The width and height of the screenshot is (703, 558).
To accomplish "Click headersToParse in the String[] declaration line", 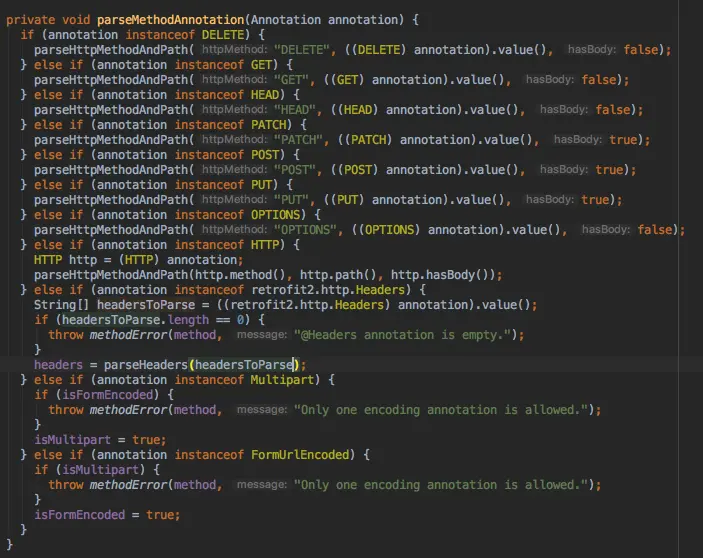I will tap(146, 305).
